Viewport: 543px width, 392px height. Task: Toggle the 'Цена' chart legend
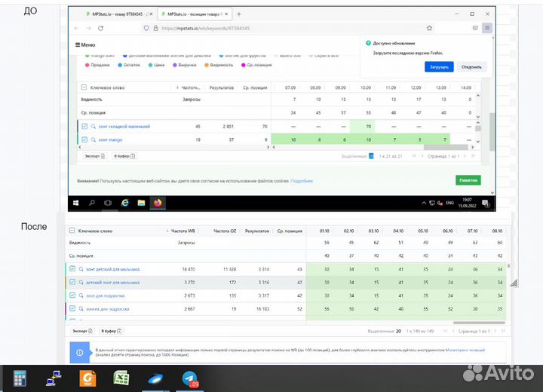coord(157,65)
